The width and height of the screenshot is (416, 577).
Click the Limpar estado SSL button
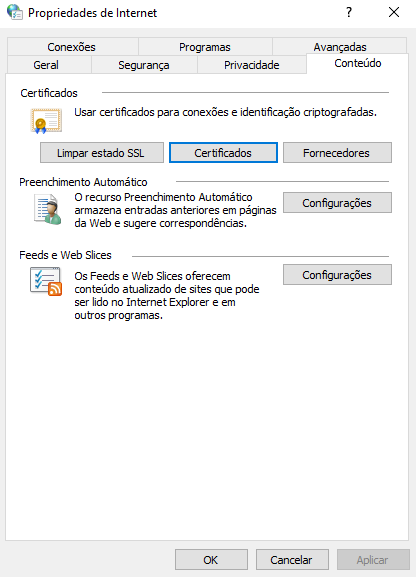[102, 153]
